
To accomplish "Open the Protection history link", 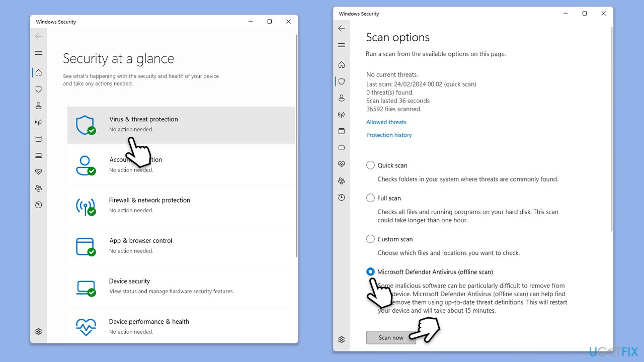I will click(389, 135).
